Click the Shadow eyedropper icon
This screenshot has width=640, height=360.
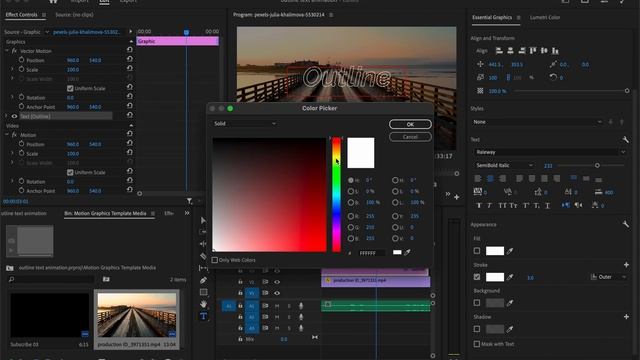(x=510, y=329)
